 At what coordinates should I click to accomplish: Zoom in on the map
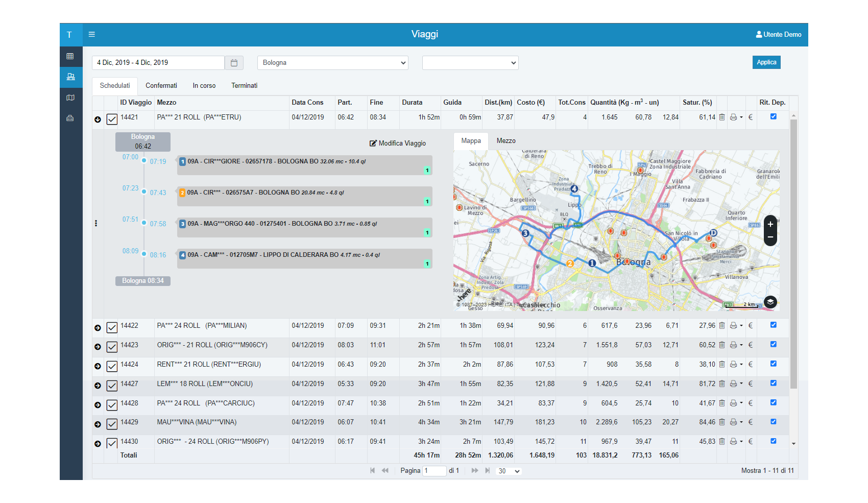tap(770, 224)
